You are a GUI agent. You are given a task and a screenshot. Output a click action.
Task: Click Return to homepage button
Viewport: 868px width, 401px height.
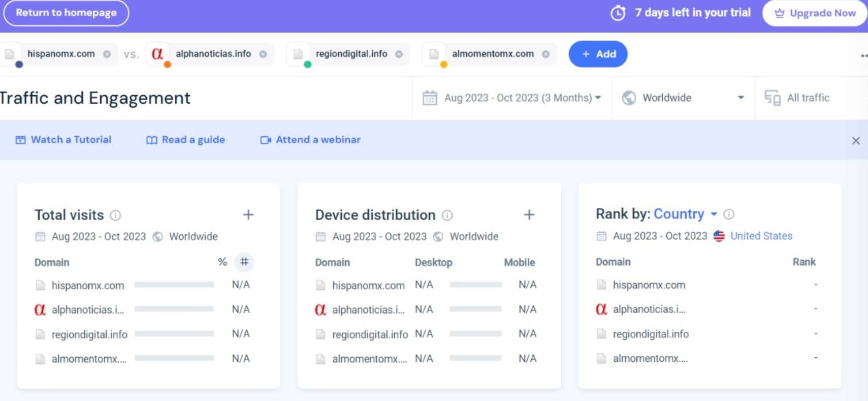click(x=66, y=13)
